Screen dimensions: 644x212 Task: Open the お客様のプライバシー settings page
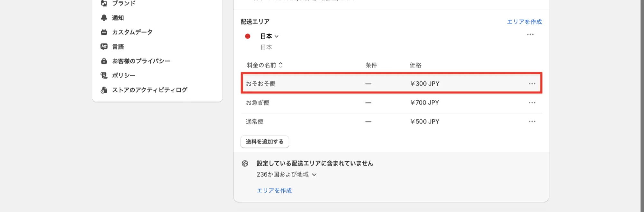[x=141, y=61]
